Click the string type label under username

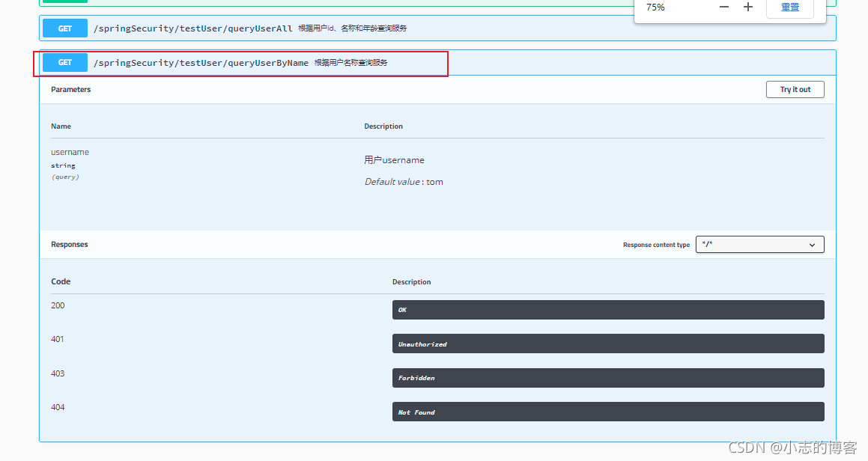(x=63, y=165)
